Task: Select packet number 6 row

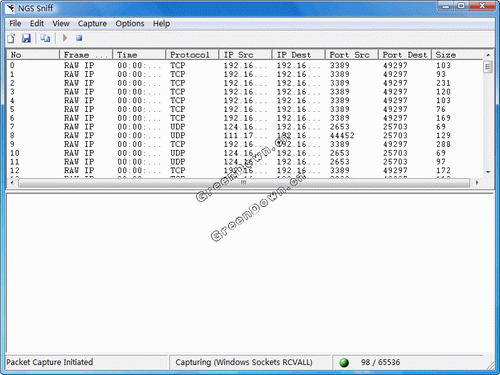Action: (245, 118)
